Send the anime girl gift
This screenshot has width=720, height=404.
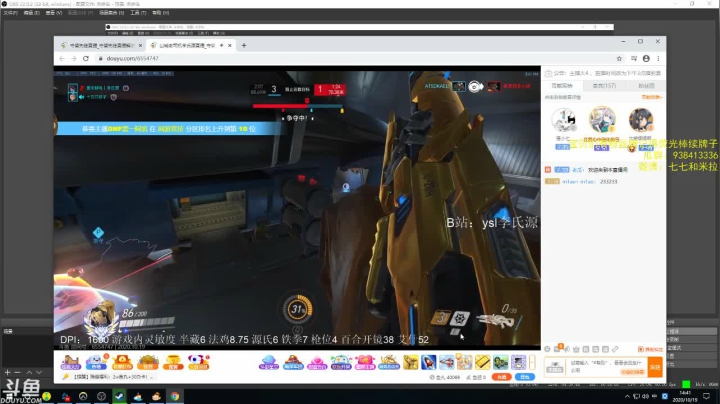(x=464, y=362)
